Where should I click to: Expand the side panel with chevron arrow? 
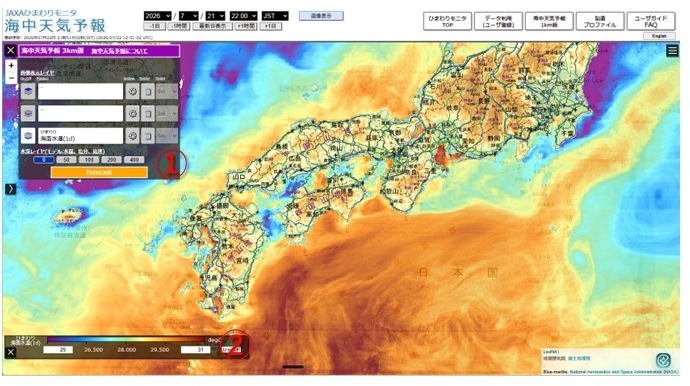11,189
